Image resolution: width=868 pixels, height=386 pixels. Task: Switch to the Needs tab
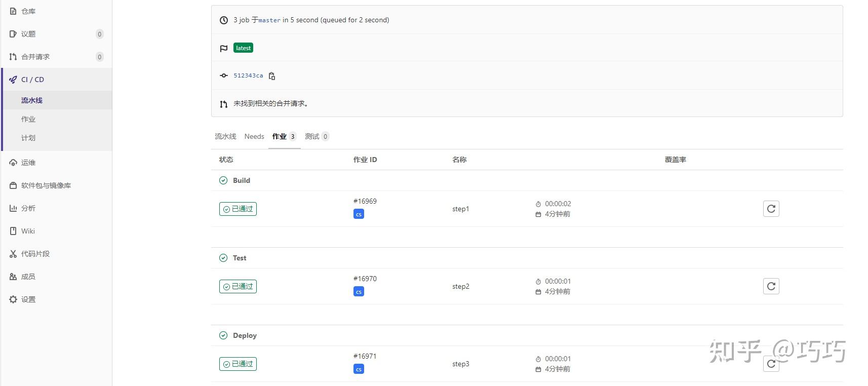tap(254, 136)
